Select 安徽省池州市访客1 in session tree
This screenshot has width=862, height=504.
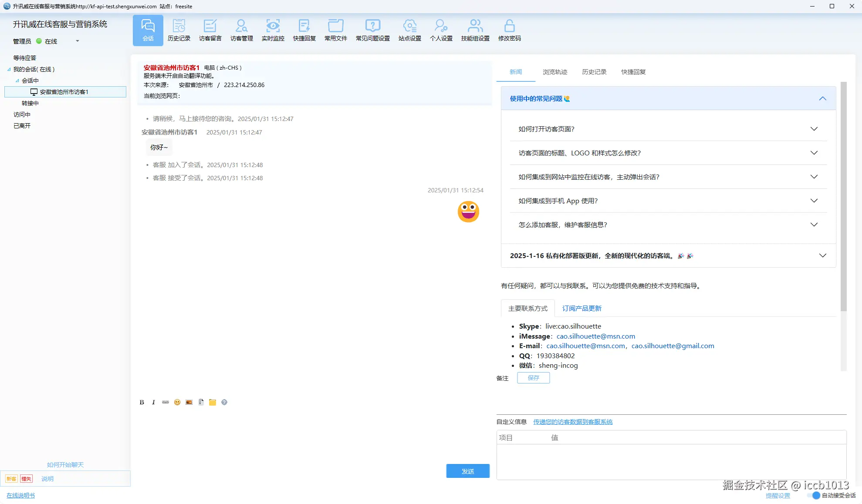tap(64, 92)
